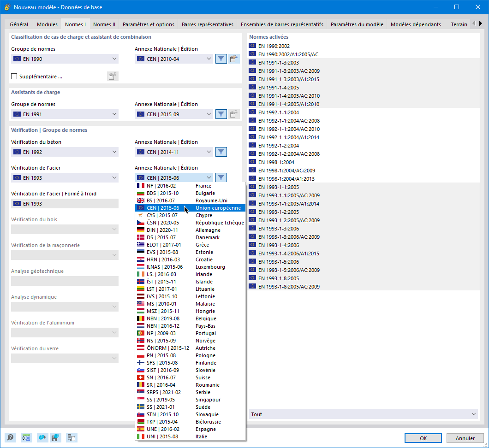Click edit icon next to EN 1990 annex filter

(x=233, y=59)
